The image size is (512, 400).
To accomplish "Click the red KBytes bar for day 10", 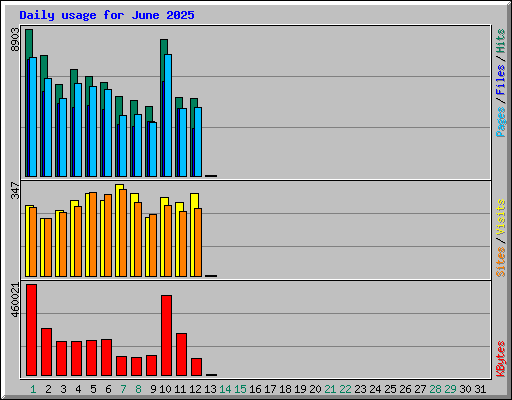I will click(x=167, y=335).
